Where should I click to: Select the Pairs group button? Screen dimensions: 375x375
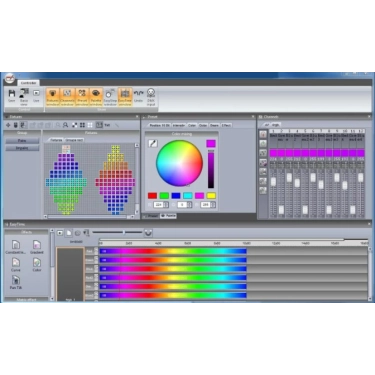coord(22,141)
